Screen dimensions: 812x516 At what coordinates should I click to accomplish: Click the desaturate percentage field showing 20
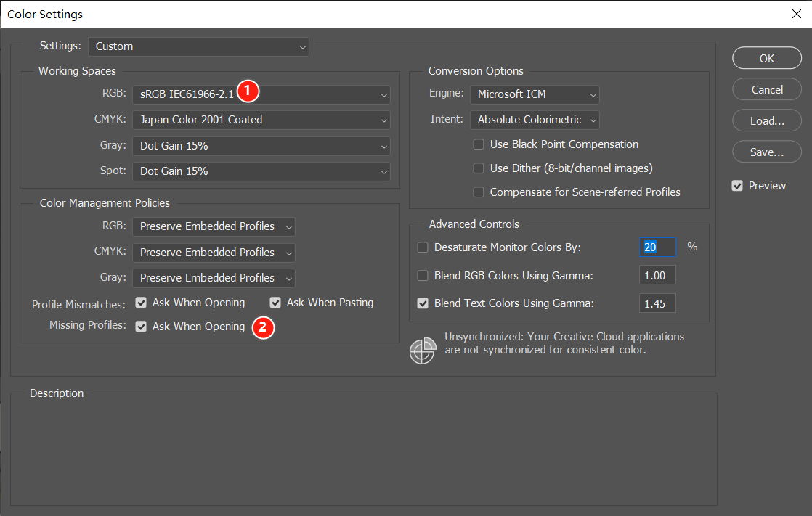(x=657, y=247)
